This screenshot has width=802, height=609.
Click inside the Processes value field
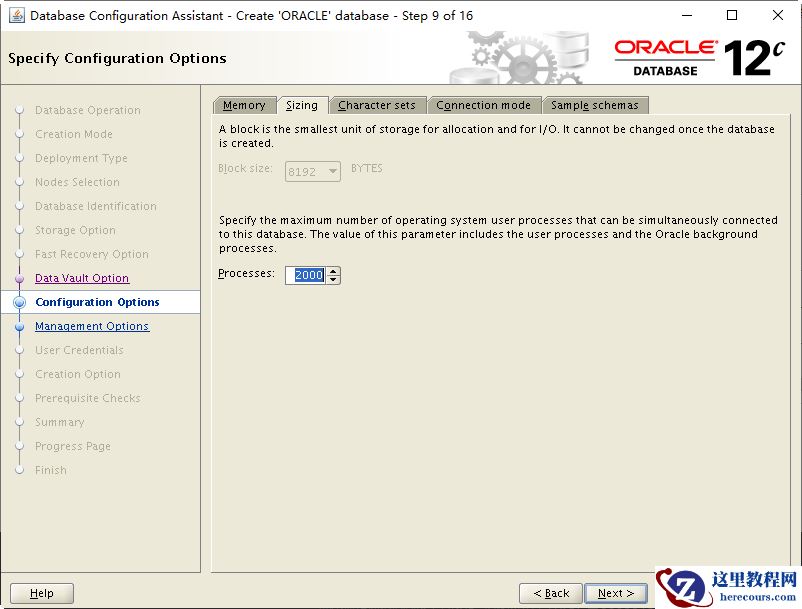pos(305,275)
